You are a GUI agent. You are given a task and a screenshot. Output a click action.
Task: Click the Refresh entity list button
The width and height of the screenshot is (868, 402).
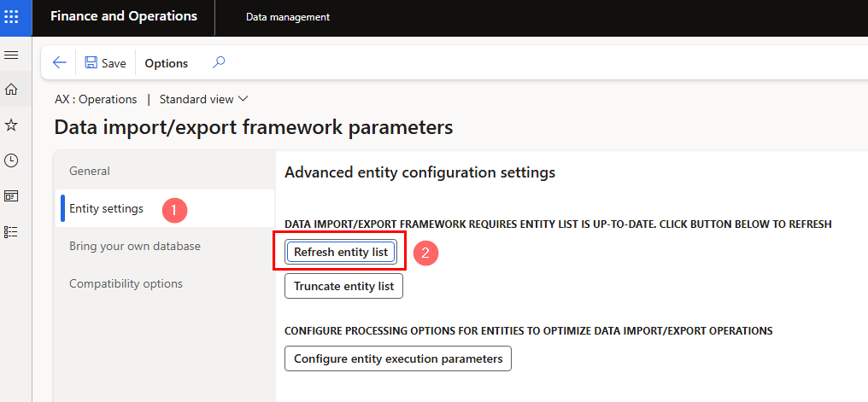click(x=340, y=253)
